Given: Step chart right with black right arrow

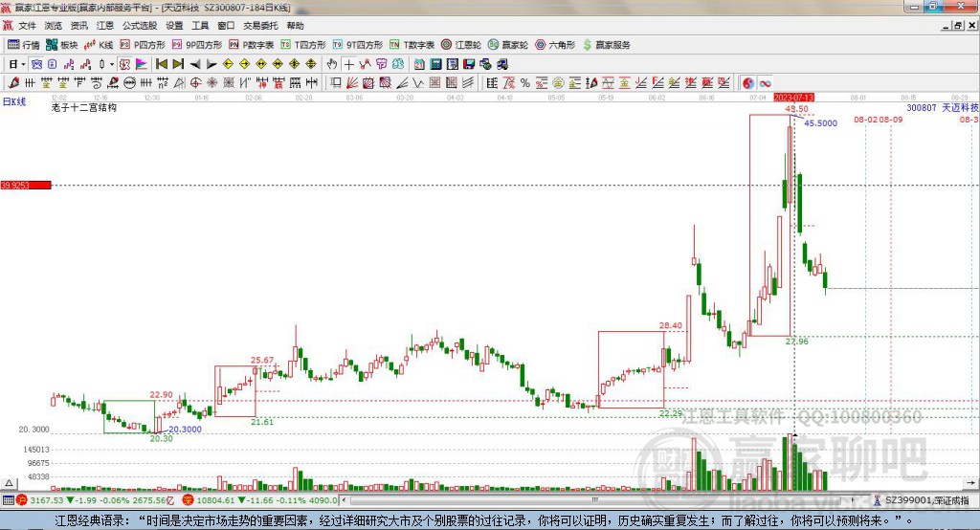Looking at the screenshot, I should [212, 64].
